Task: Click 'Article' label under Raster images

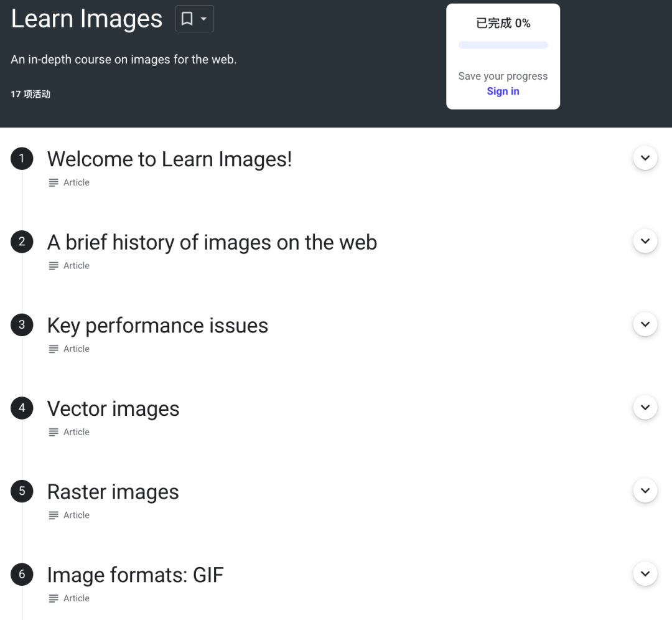Action: [77, 515]
